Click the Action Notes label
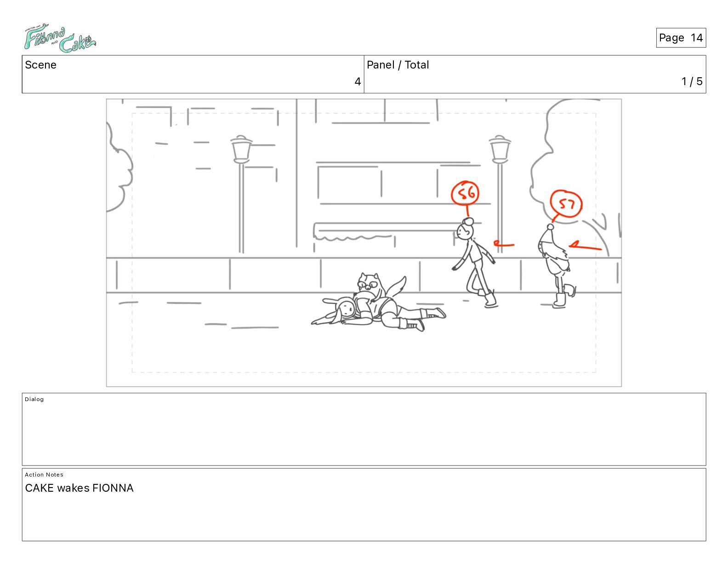The image size is (728, 563). point(44,475)
